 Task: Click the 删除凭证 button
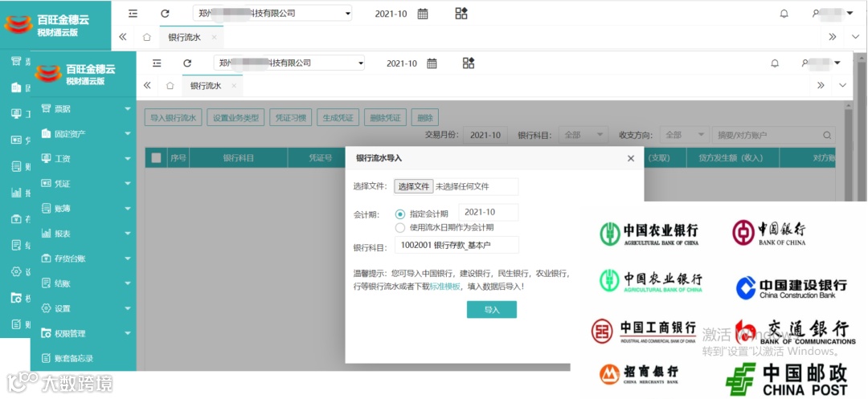click(x=385, y=117)
